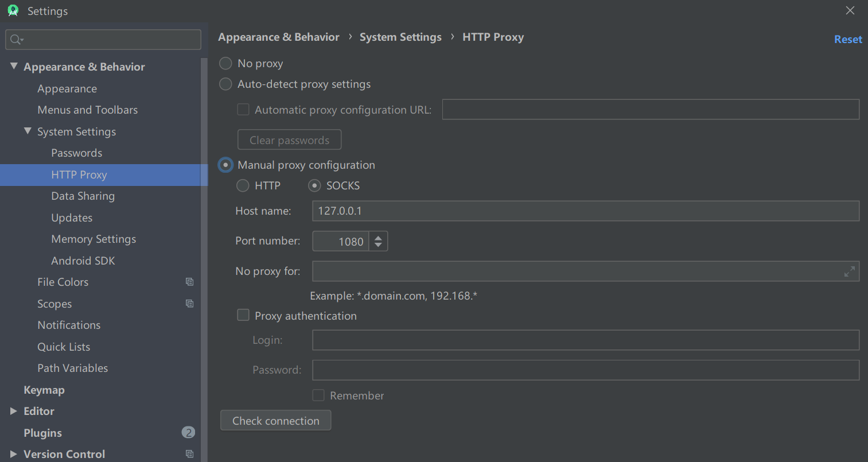
Task: Select the No proxy radio button
Action: [x=225, y=63]
